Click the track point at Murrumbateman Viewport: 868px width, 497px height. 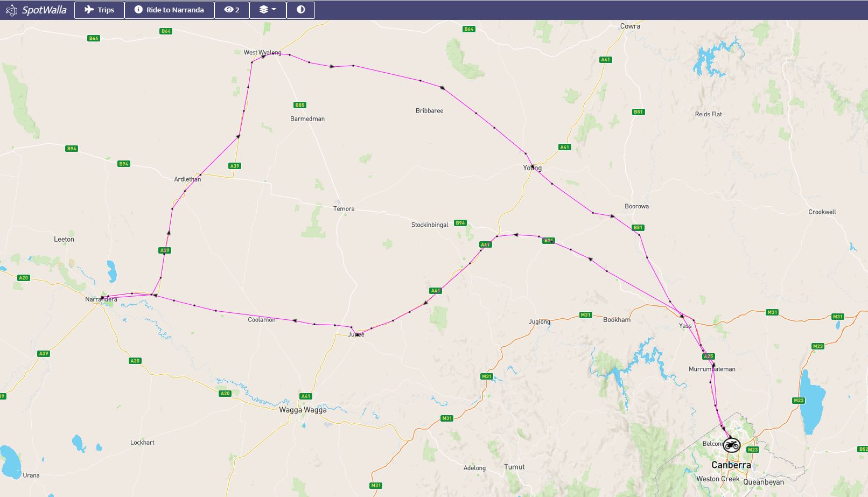(713, 365)
